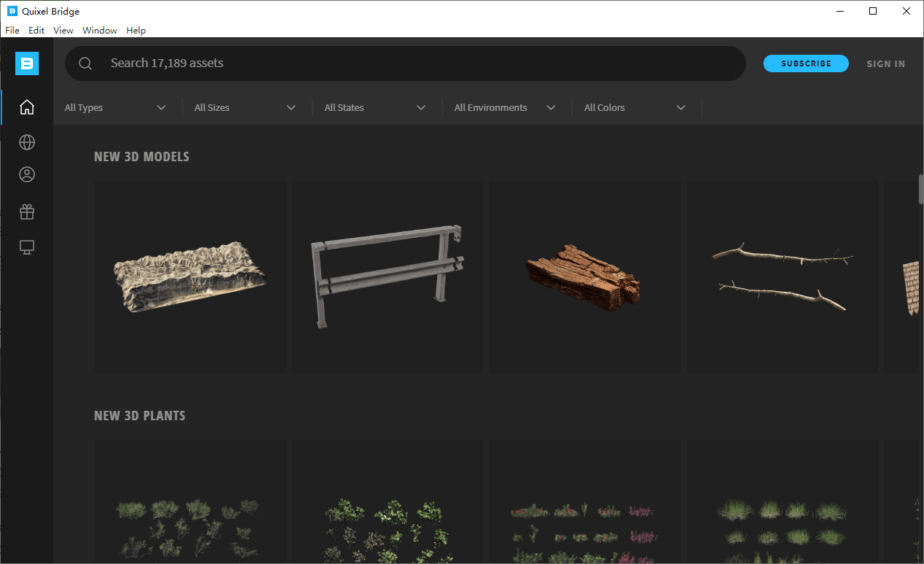Viewport: 924px width, 564px height.
Task: Select the pink flowering plants thumbnail
Action: click(x=585, y=501)
